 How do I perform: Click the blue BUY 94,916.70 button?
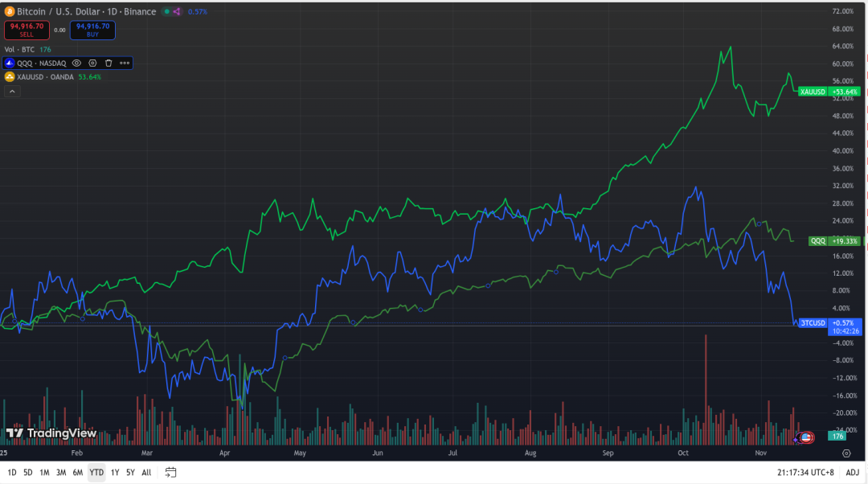tap(92, 30)
